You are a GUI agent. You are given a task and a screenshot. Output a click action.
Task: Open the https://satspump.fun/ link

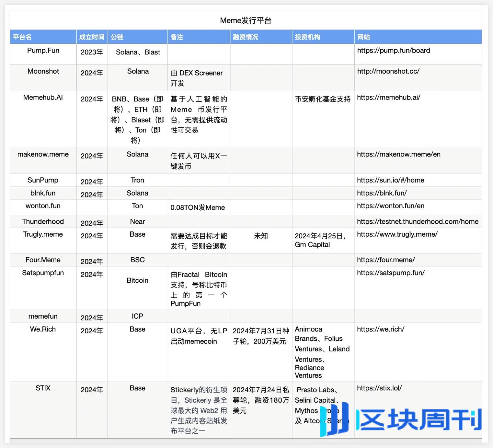pos(391,273)
